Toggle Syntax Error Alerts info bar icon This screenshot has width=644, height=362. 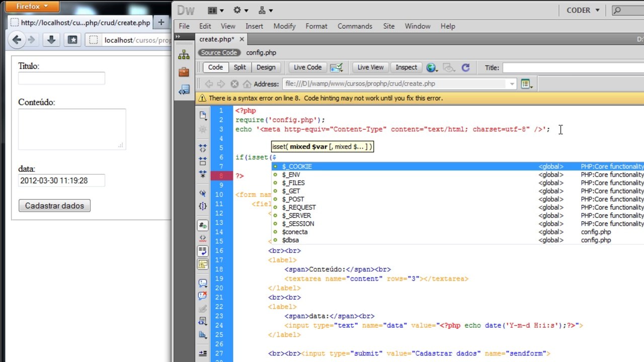point(203,263)
